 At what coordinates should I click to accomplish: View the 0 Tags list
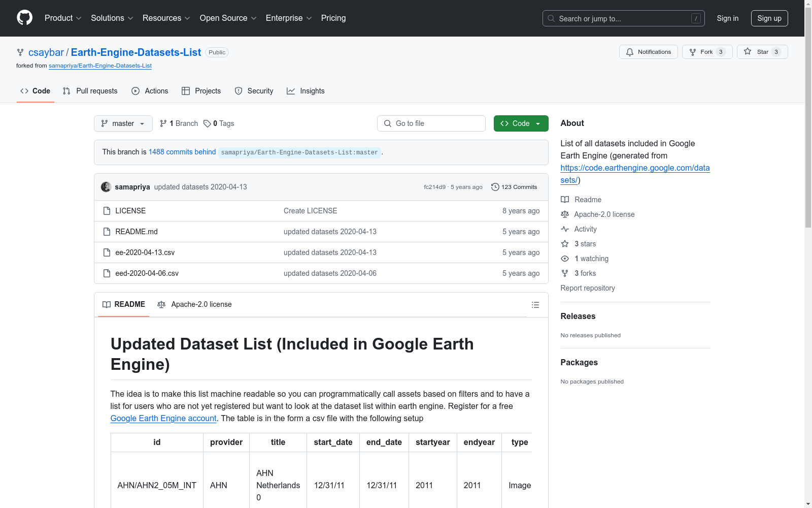coord(219,123)
